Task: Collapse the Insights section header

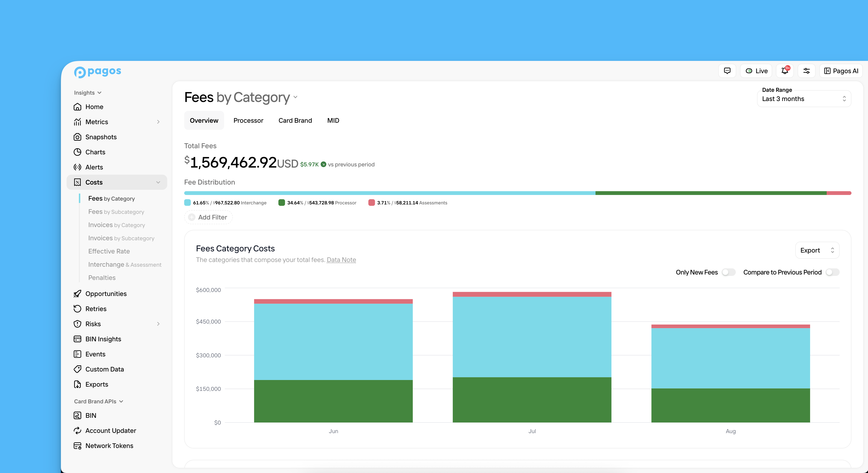Action: pyautogui.click(x=88, y=93)
